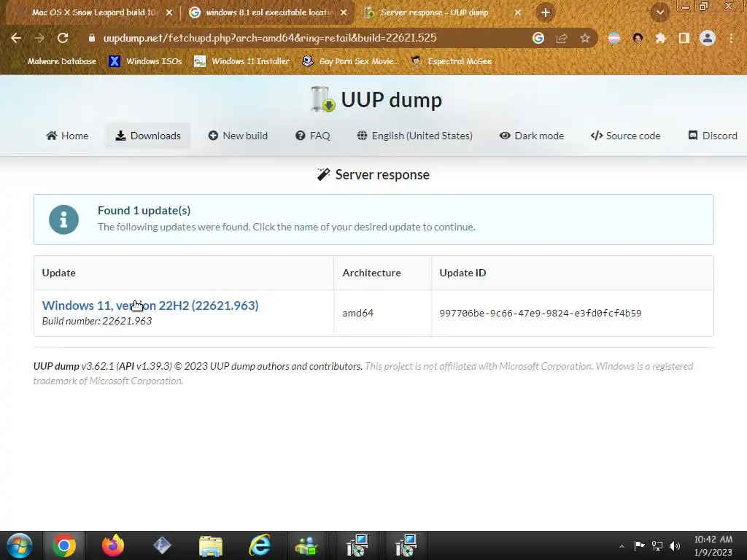This screenshot has width=747, height=560.
Task: Click the info icon in Found updates box
Action: point(64,219)
